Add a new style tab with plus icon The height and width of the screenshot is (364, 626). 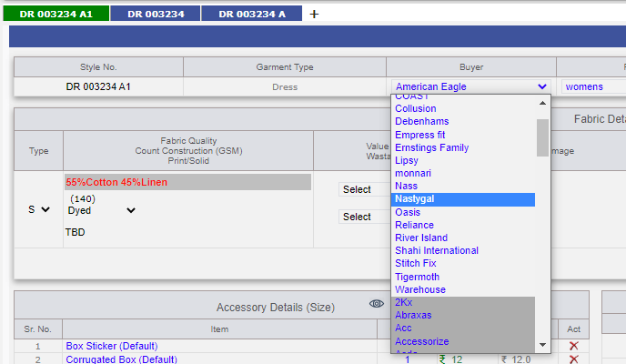[x=314, y=15]
